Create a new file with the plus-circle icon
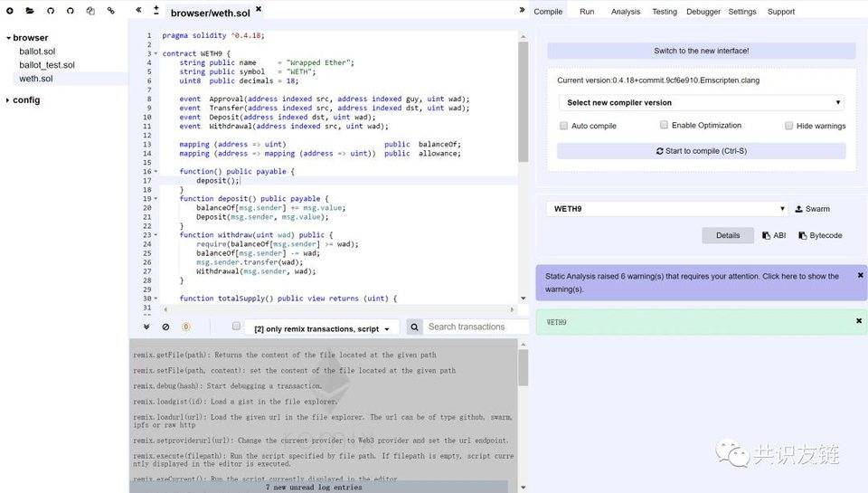868x493 pixels. click(x=9, y=11)
